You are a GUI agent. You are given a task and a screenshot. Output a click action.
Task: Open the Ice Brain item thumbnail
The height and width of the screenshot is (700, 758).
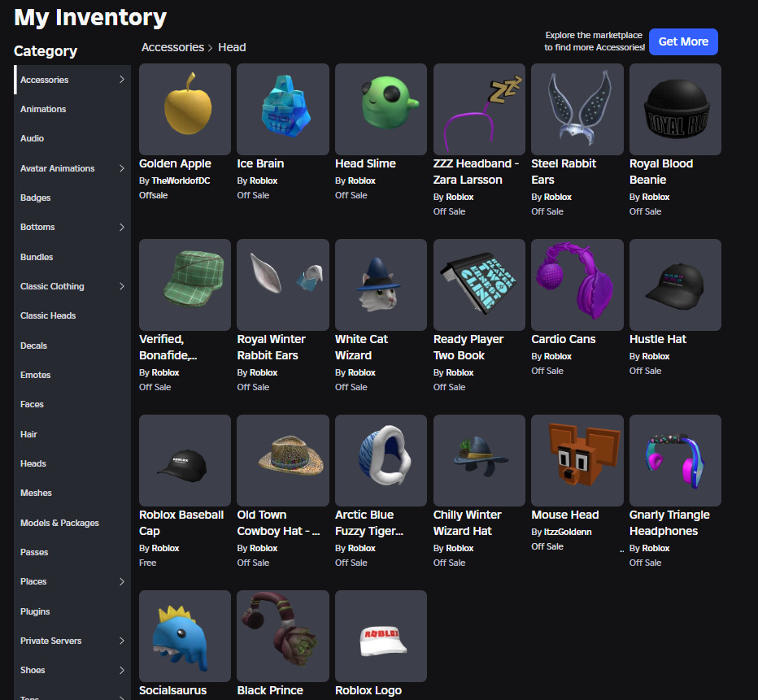[283, 109]
